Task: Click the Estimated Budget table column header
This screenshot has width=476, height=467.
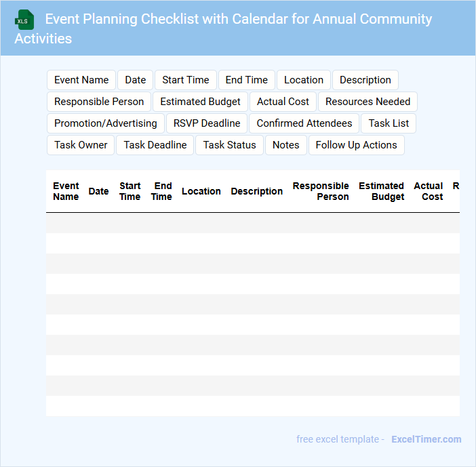Action: (x=382, y=191)
